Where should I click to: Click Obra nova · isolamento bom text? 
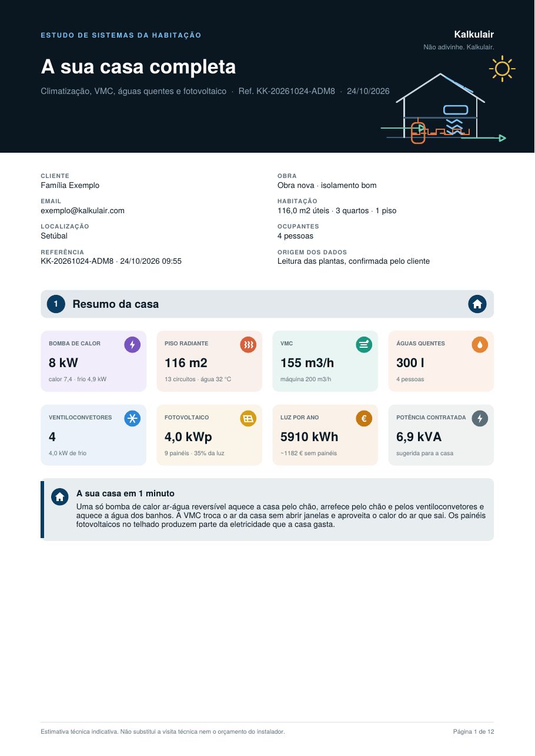click(x=327, y=185)
